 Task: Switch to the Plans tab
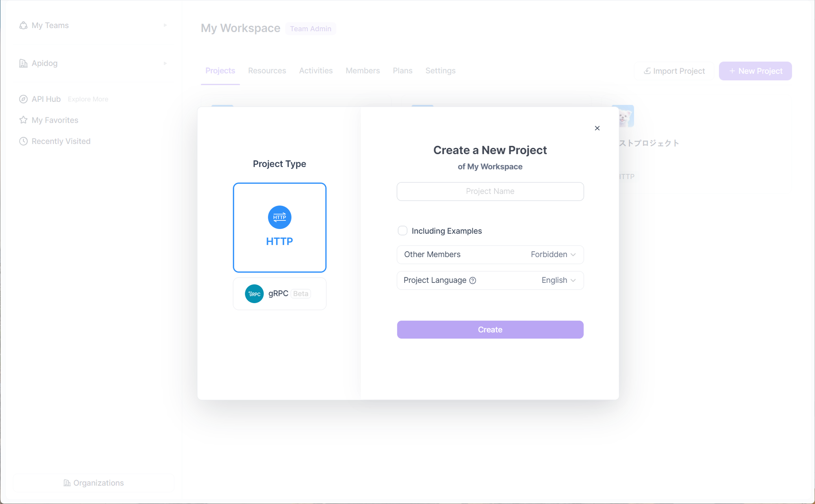click(x=403, y=70)
